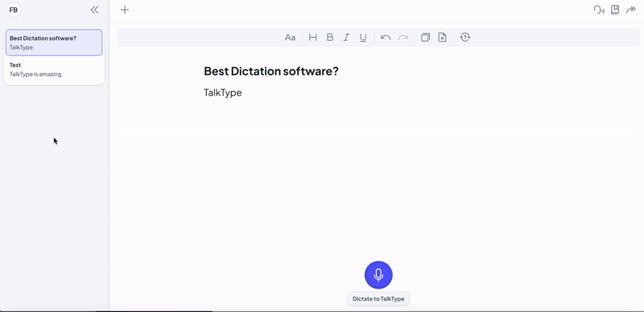The image size is (644, 312).
Task: Click the "TalkType" body text in the editor
Action: pyautogui.click(x=223, y=92)
